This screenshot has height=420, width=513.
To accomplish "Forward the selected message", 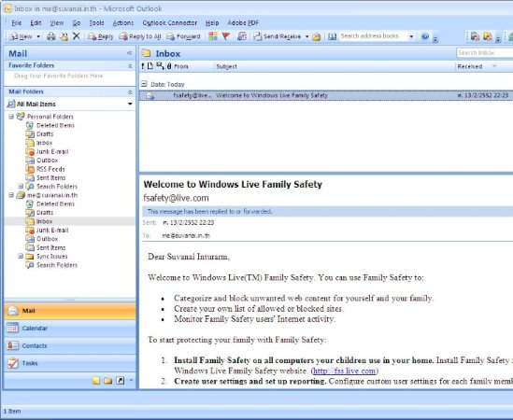I will pos(183,36).
